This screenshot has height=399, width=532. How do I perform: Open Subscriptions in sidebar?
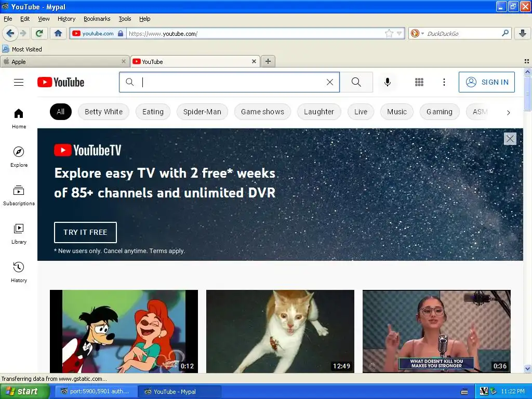point(19,195)
